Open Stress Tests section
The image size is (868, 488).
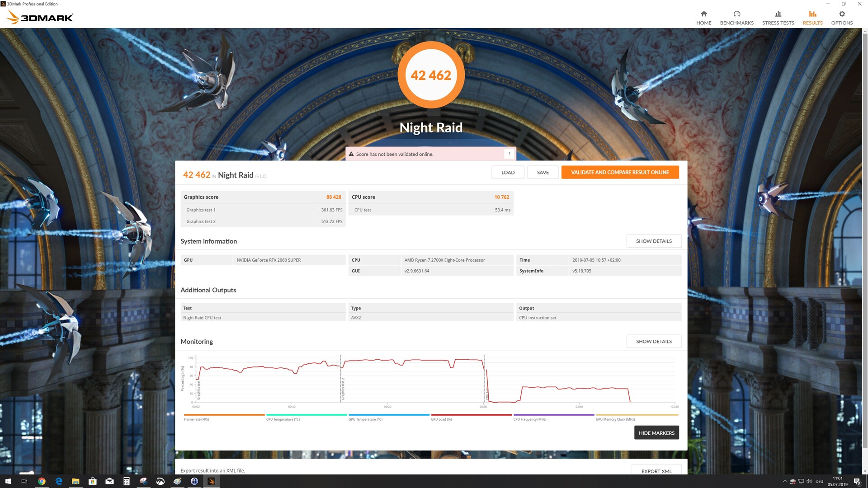778,18
